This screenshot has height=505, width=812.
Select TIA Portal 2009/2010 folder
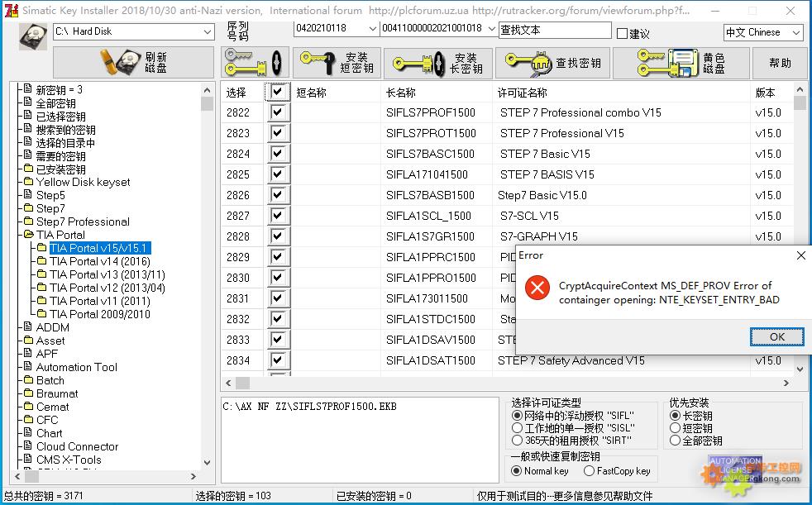pyautogui.click(x=100, y=314)
